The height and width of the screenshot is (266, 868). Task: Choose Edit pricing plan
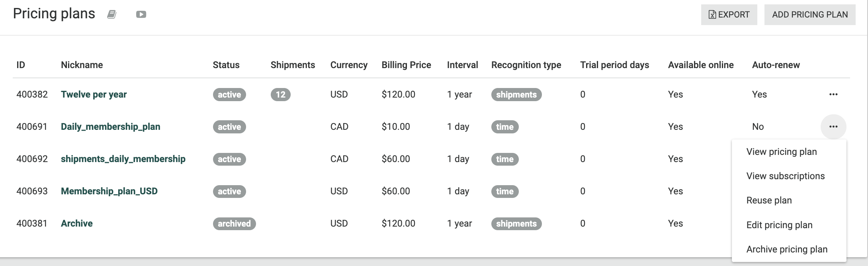pyautogui.click(x=780, y=225)
